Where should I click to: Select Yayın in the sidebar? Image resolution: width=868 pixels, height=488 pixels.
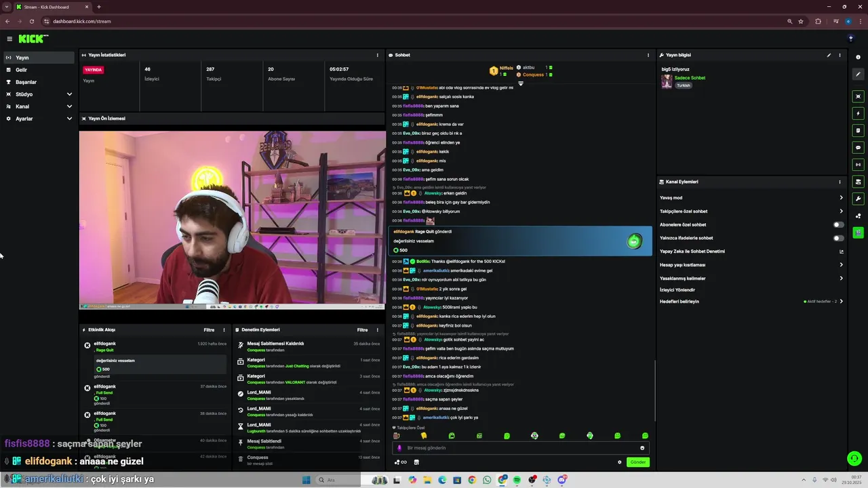(x=39, y=58)
